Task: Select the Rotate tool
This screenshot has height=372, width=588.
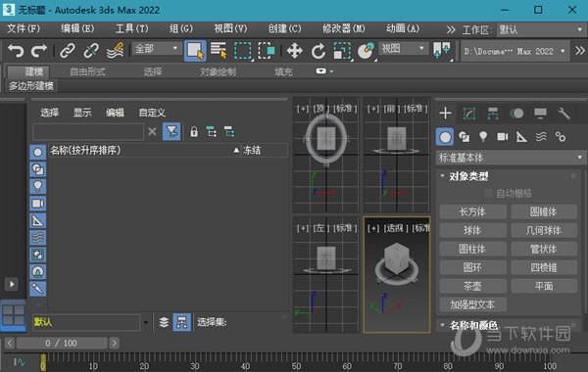Action: [x=318, y=51]
